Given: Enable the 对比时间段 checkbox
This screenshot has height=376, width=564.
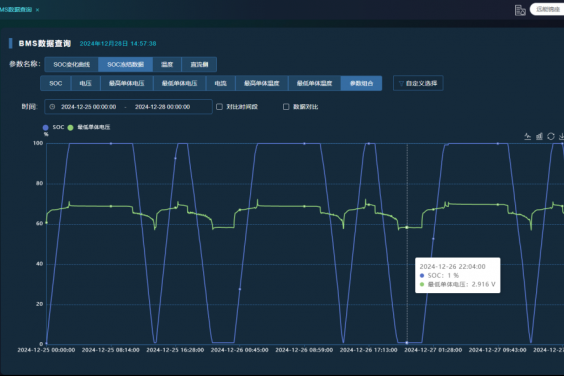Looking at the screenshot, I should (x=219, y=107).
